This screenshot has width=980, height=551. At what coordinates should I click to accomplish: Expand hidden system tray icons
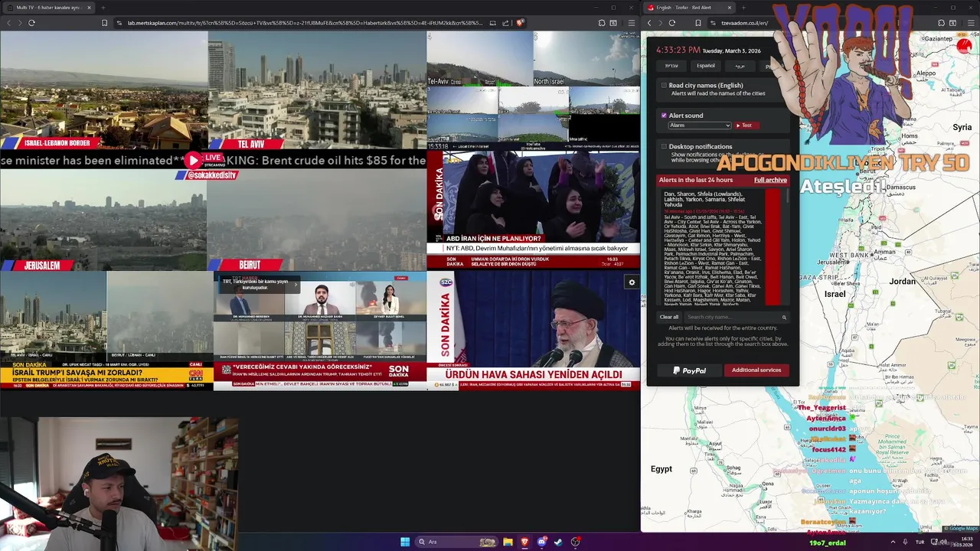(x=893, y=542)
